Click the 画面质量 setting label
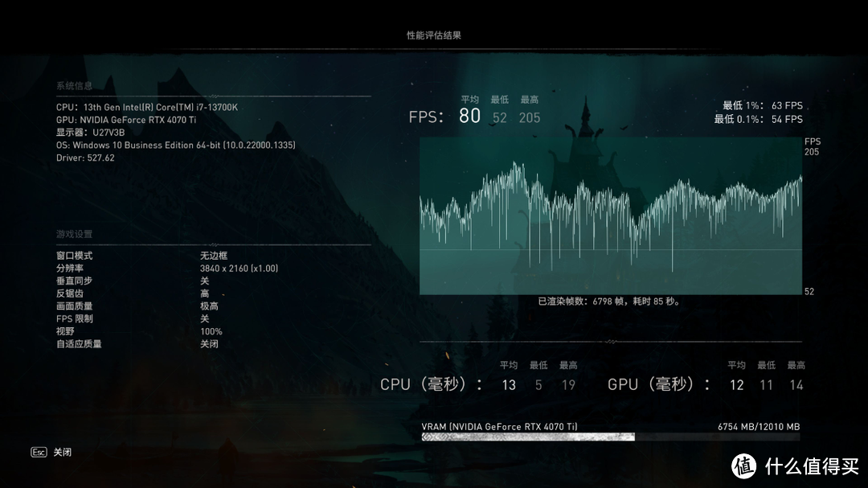 (74, 306)
